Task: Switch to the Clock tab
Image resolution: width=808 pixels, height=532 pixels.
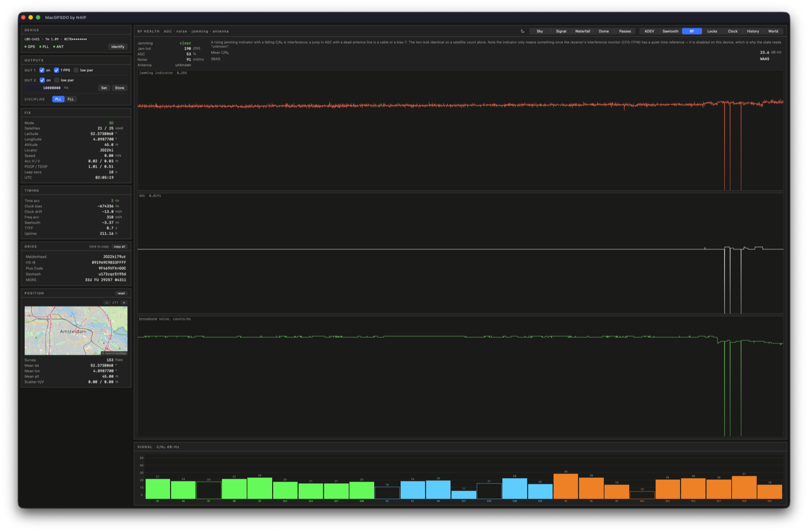Action: (733, 31)
